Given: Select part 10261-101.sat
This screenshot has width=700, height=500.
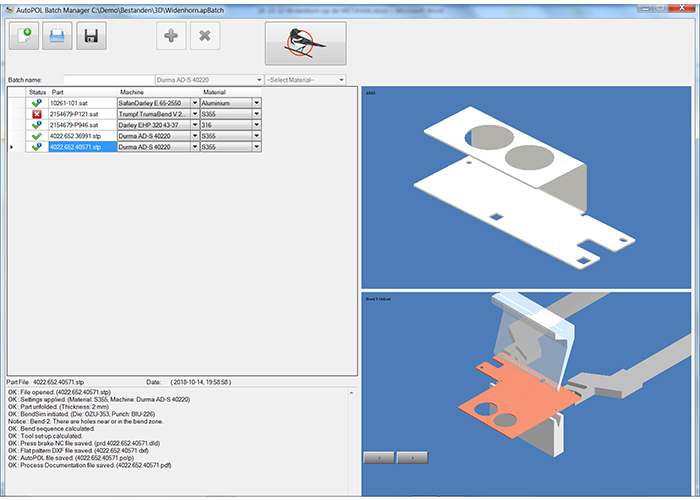Looking at the screenshot, I should coord(83,103).
